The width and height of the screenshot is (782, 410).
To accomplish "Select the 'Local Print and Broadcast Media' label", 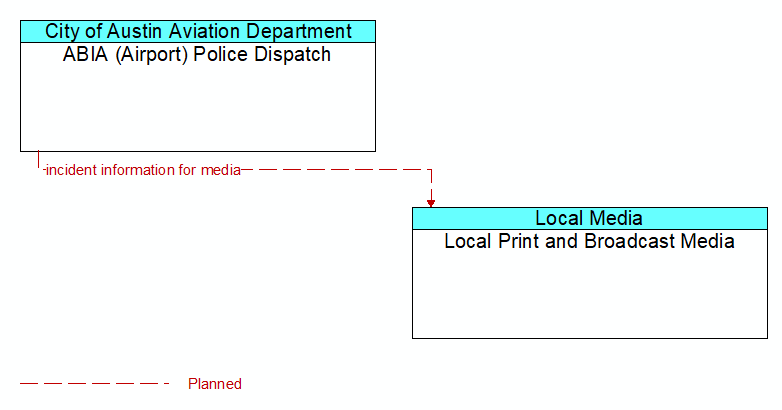I will (589, 241).
